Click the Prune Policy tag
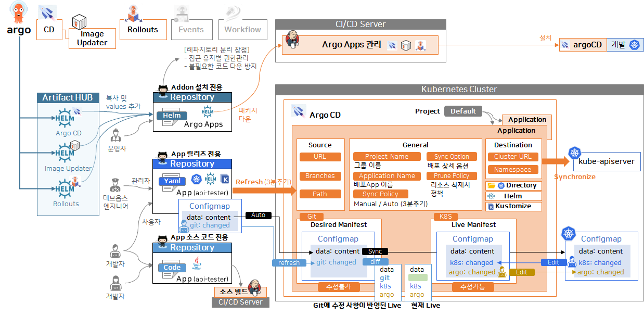Screen dimensions: 644x316 coord(452,176)
